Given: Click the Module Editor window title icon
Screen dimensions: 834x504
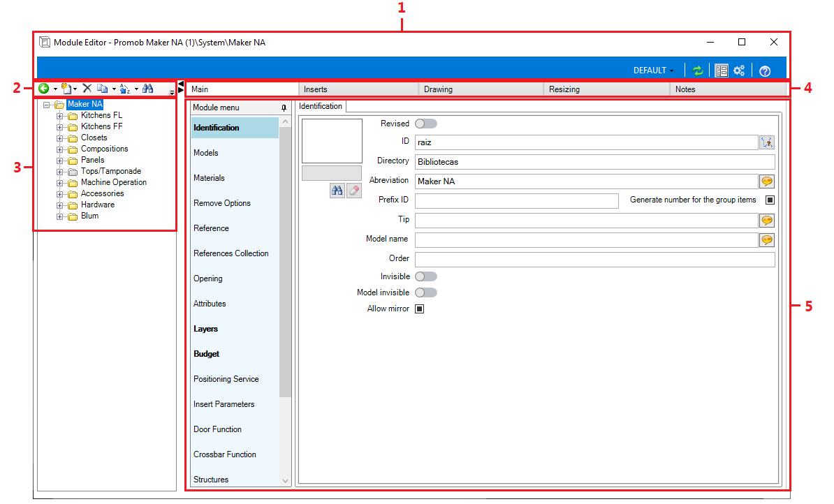Looking at the screenshot, I should point(45,42).
